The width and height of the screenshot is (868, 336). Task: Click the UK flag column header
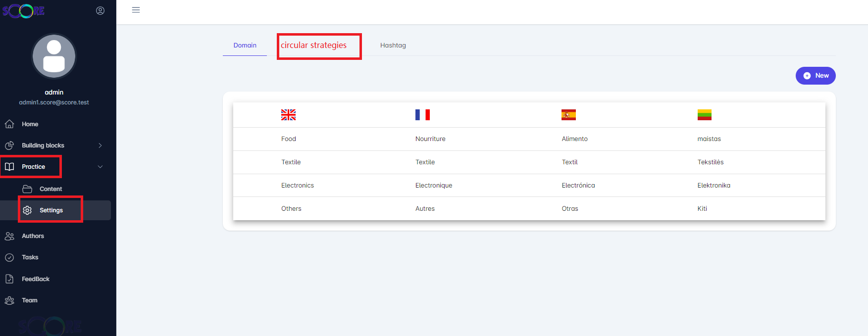(288, 115)
